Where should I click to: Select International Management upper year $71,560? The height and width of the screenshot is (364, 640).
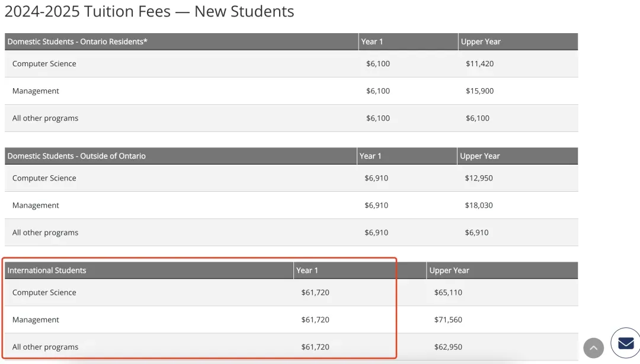448,320
